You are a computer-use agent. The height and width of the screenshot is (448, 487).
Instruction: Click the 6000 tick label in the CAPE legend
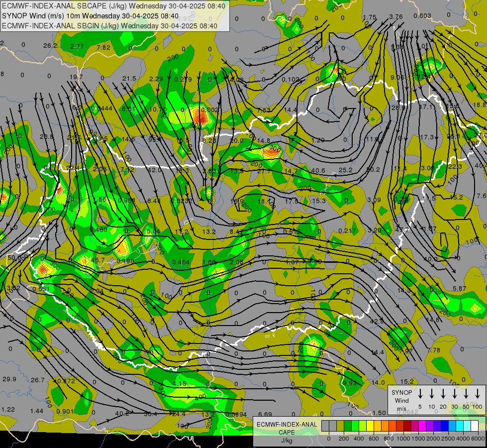pos(478,439)
